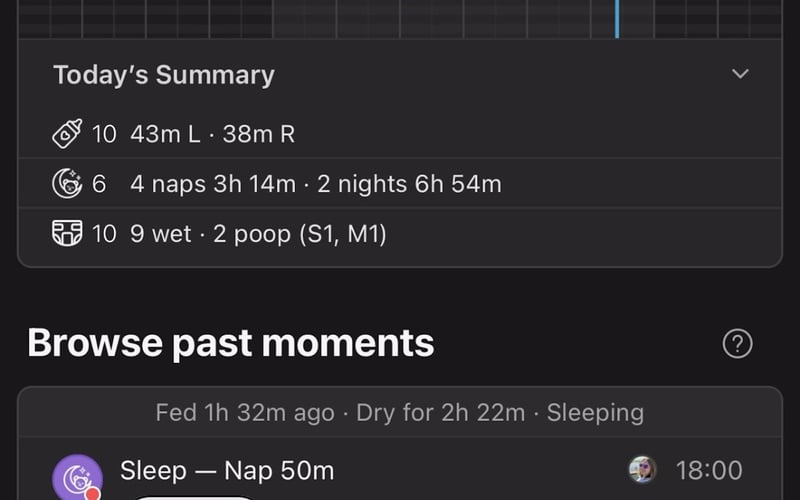
Task: Tap the 18:00 time on sleep entry
Action: [x=709, y=470]
